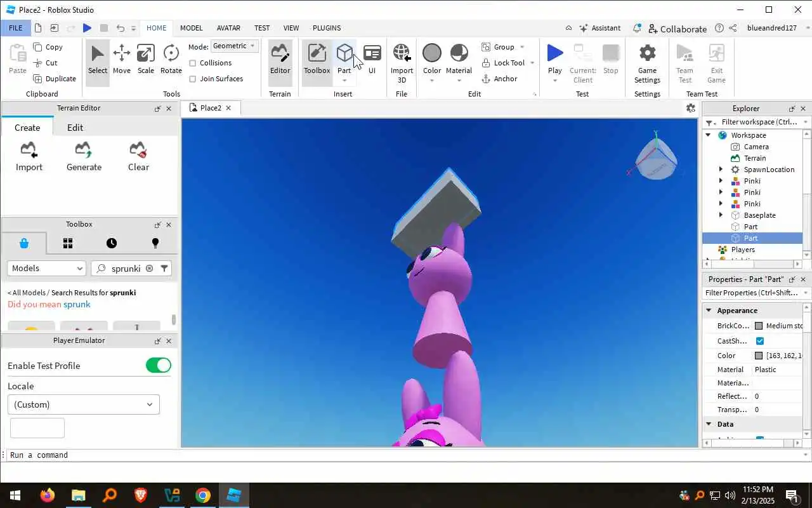Viewport: 812px width, 508px height.
Task: Disable the Enable Test Profile switch
Action: tap(159, 365)
